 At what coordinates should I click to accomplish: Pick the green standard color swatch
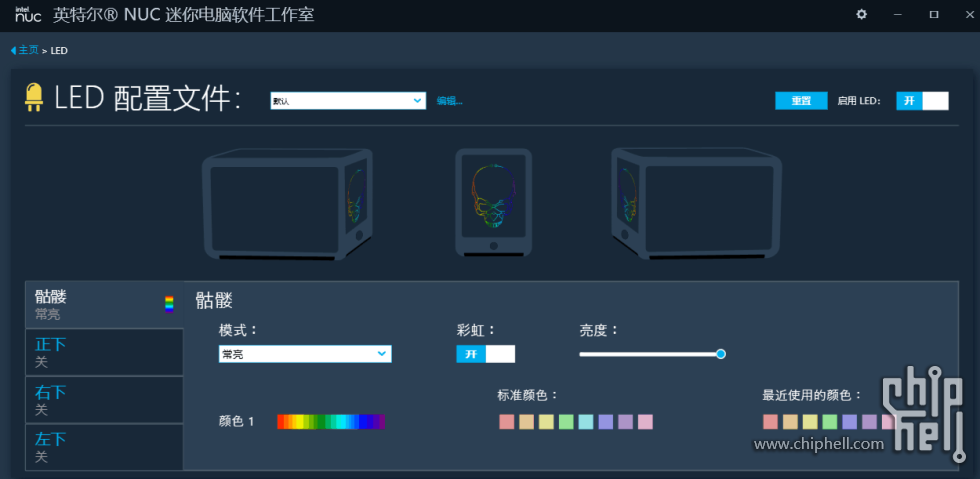[566, 421]
